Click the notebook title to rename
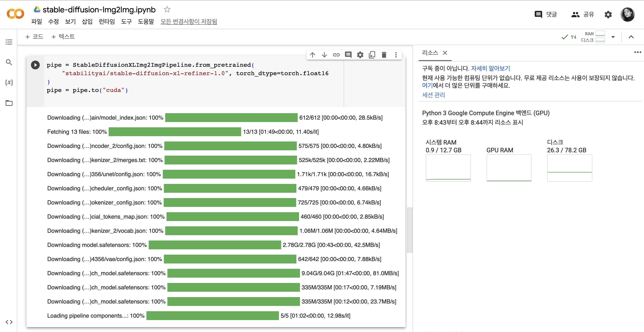Viewport: 644px width, 332px height. click(x=99, y=10)
